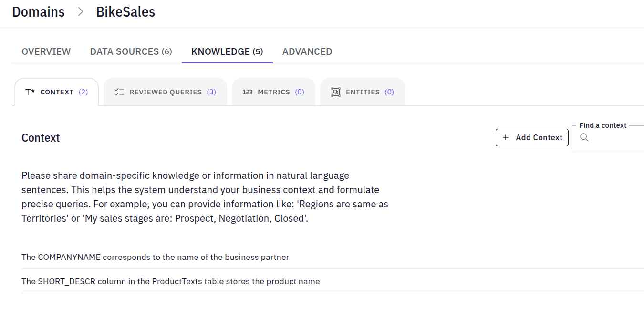This screenshot has height=309, width=644.
Task: Open the Overview tab
Action: [46, 51]
